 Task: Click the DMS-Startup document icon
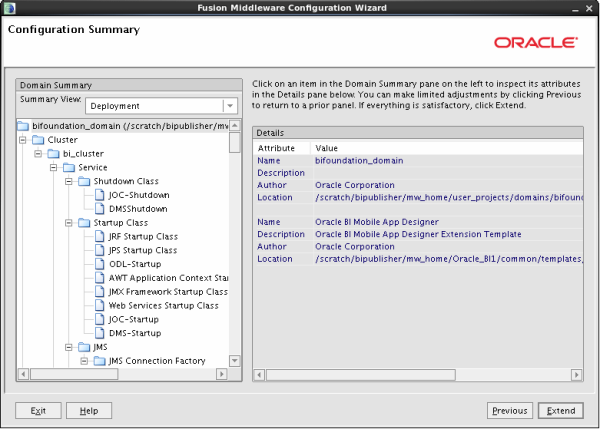coord(100,333)
